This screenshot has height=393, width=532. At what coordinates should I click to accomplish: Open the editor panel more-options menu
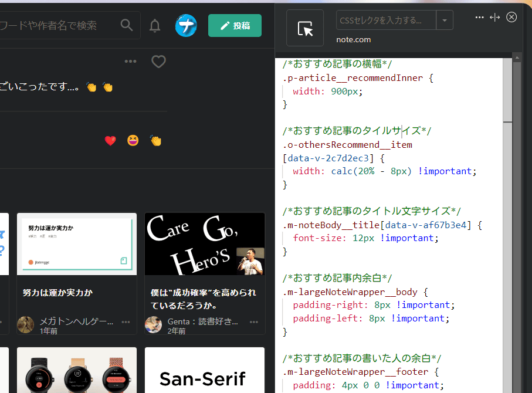479,18
